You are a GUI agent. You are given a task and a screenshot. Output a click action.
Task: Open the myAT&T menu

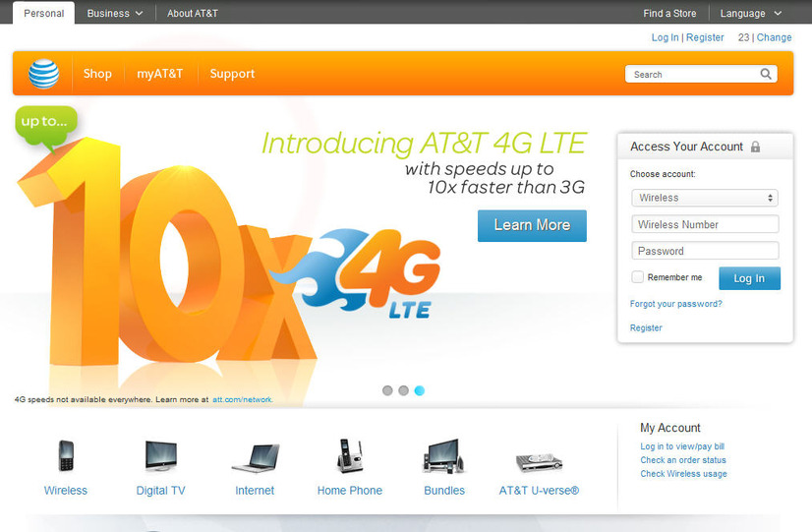159,74
